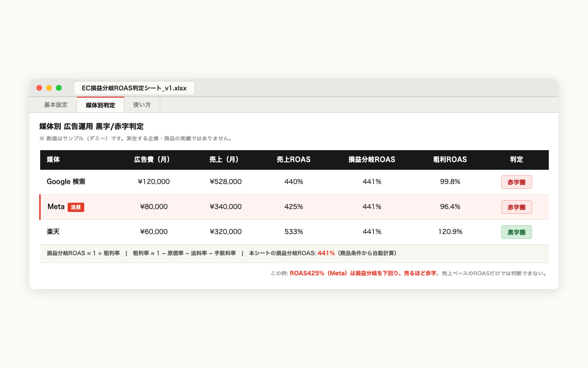Click the 売上(月) column header
Viewport: 588px width, 368px height.
225,159
